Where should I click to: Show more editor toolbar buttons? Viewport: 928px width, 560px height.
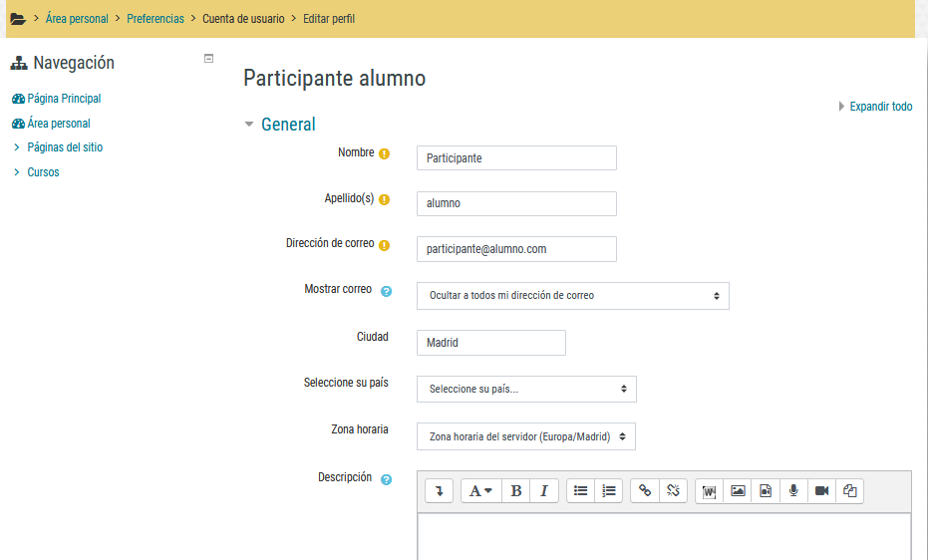tap(440, 491)
